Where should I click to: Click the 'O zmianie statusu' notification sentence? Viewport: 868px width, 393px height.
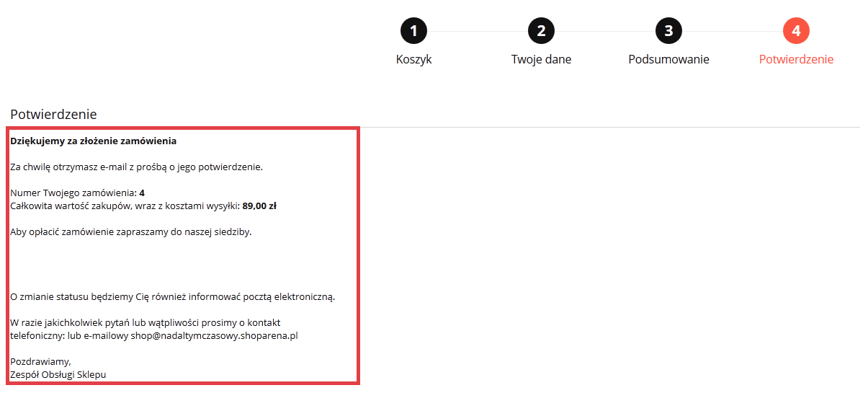pos(173,296)
